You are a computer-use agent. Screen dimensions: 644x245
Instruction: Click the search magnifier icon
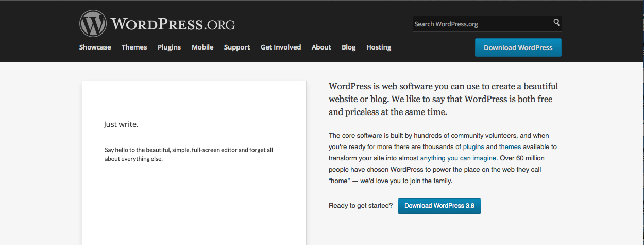[x=556, y=23]
